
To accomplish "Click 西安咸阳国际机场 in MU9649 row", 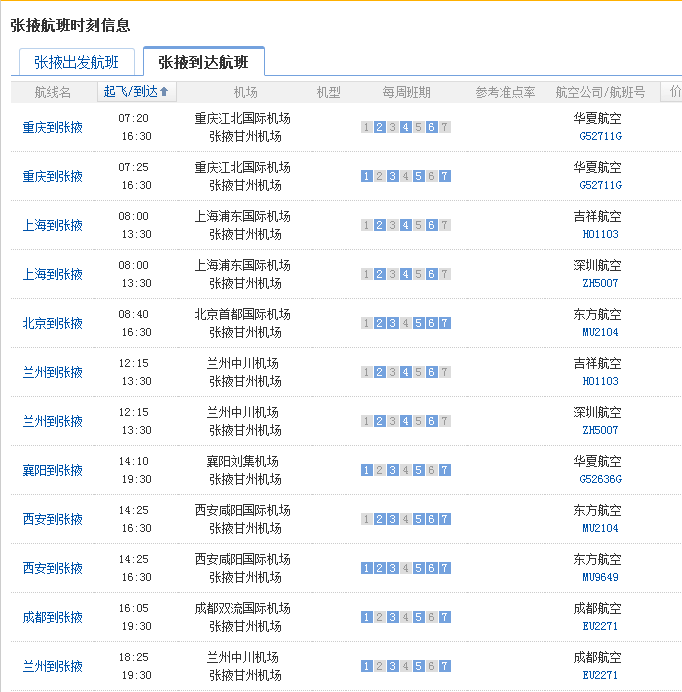I will 243,560.
